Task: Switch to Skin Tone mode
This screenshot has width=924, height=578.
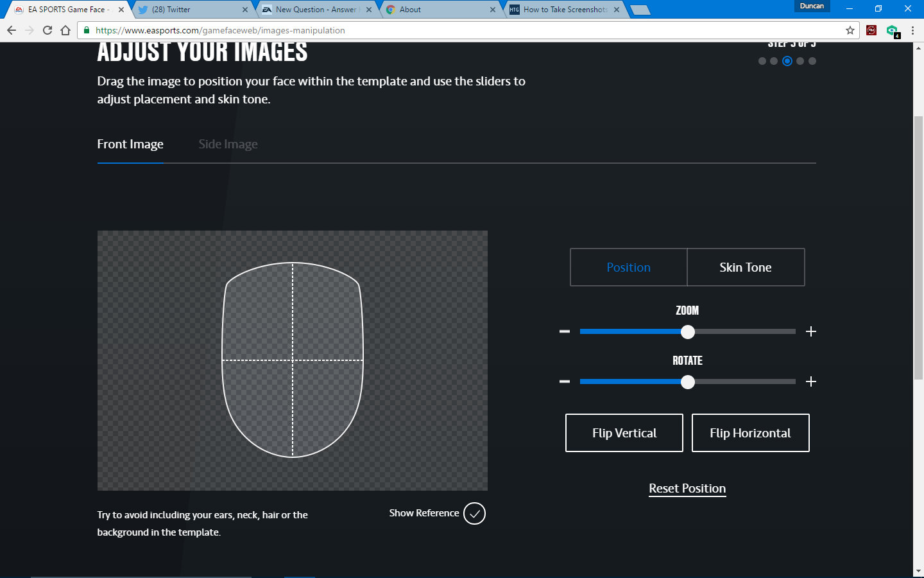Action: 745,267
